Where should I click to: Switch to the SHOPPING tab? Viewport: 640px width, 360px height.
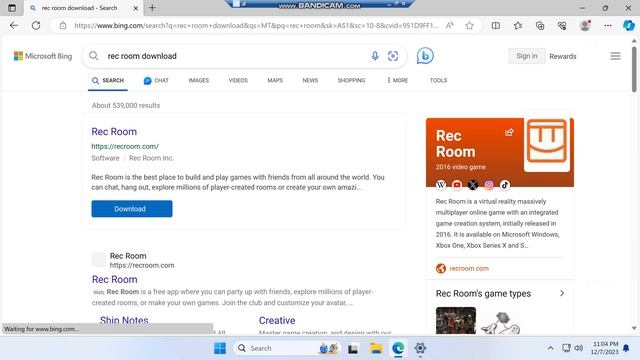pos(351,80)
